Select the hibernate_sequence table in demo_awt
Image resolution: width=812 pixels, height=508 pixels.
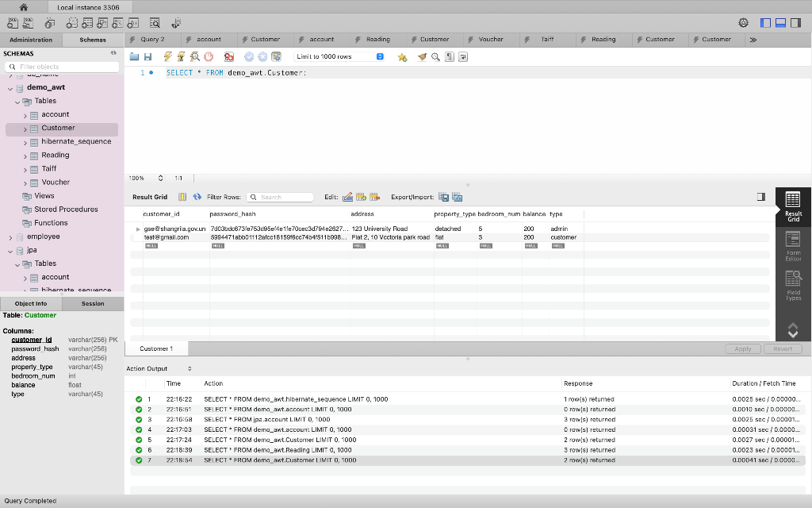[76, 141]
